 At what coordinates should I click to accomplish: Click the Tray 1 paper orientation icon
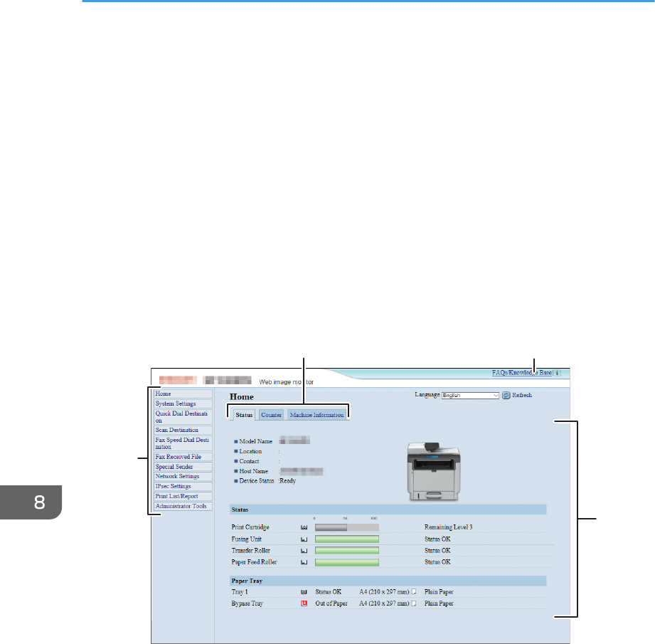pyautogui.click(x=414, y=592)
